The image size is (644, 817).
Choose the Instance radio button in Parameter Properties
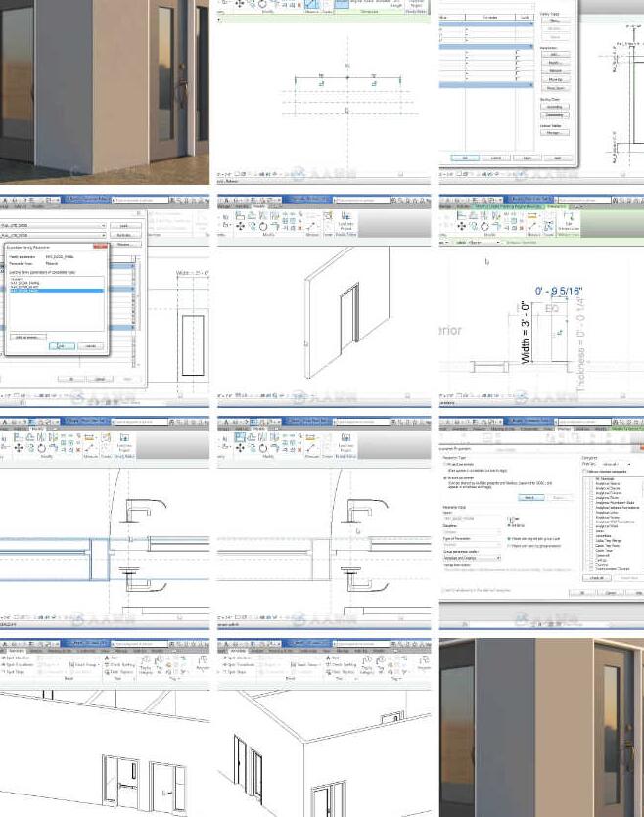[x=509, y=525]
